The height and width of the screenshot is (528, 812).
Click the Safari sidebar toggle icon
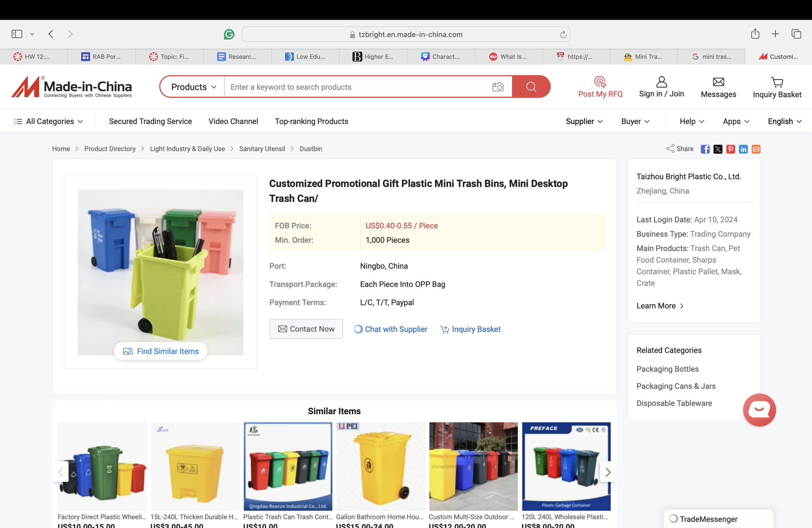tap(17, 34)
